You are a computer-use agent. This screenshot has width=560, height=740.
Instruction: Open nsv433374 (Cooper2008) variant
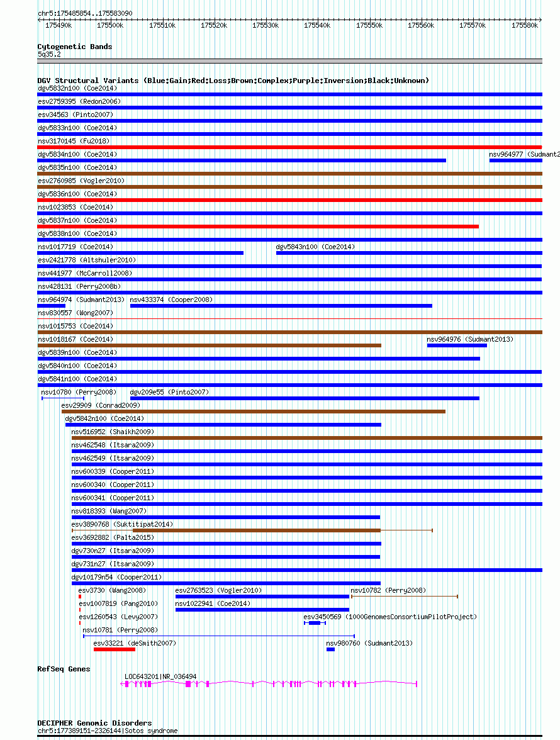(281, 306)
